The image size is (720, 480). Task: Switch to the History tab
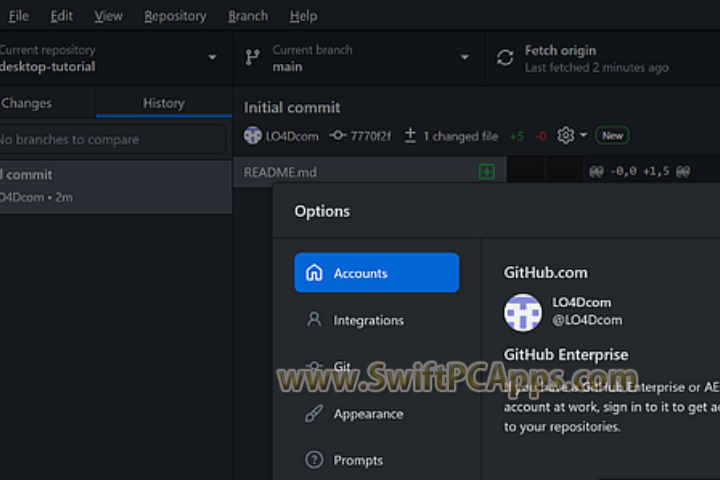164,103
